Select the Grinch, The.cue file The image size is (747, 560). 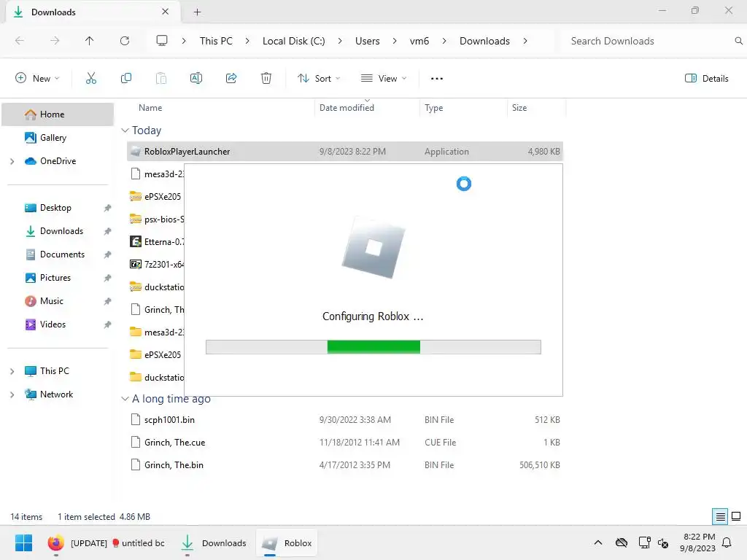pos(345,443)
